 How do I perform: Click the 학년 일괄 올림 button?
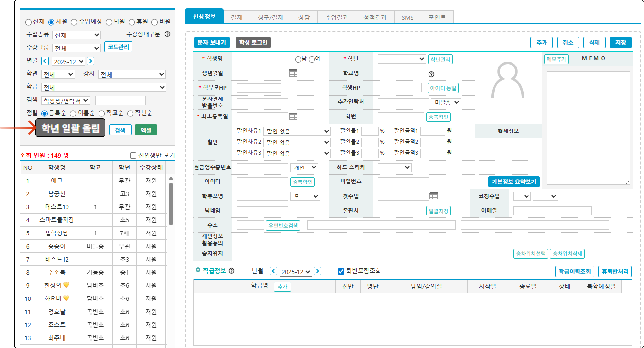click(70, 128)
